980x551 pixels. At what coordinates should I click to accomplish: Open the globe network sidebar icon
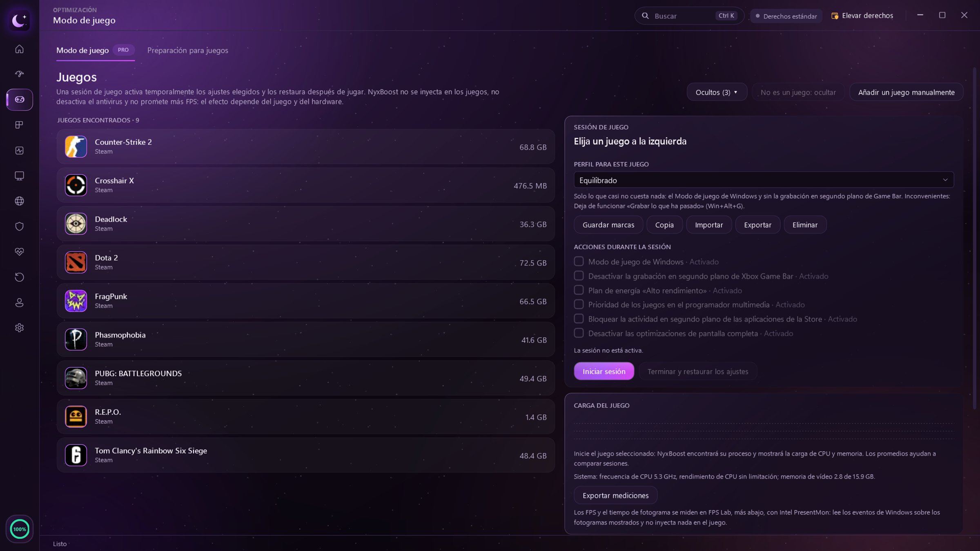(x=19, y=201)
